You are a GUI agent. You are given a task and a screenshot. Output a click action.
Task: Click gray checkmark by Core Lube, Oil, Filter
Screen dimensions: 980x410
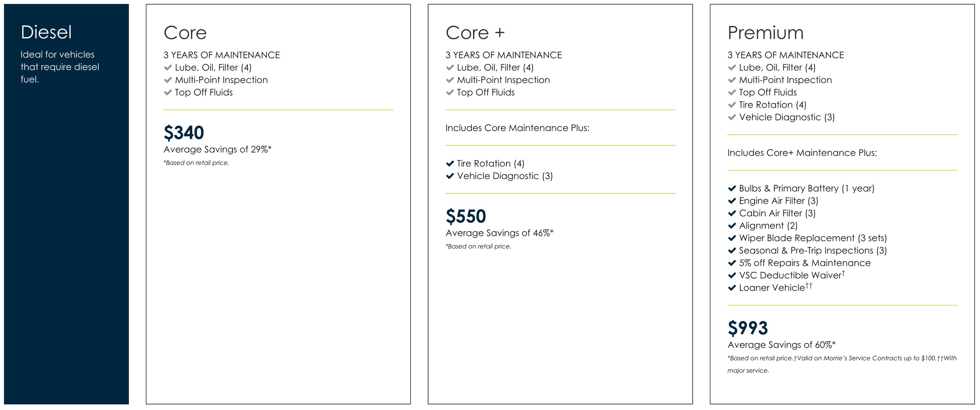tap(168, 68)
